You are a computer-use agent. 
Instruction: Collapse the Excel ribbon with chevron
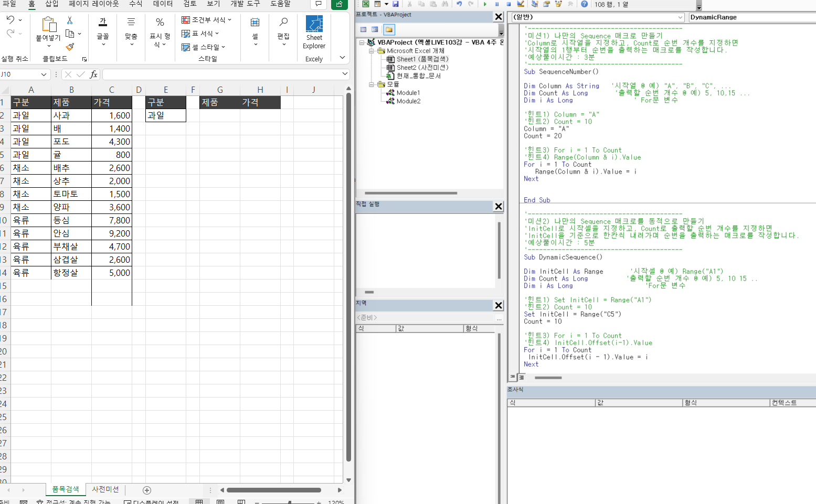(343, 58)
